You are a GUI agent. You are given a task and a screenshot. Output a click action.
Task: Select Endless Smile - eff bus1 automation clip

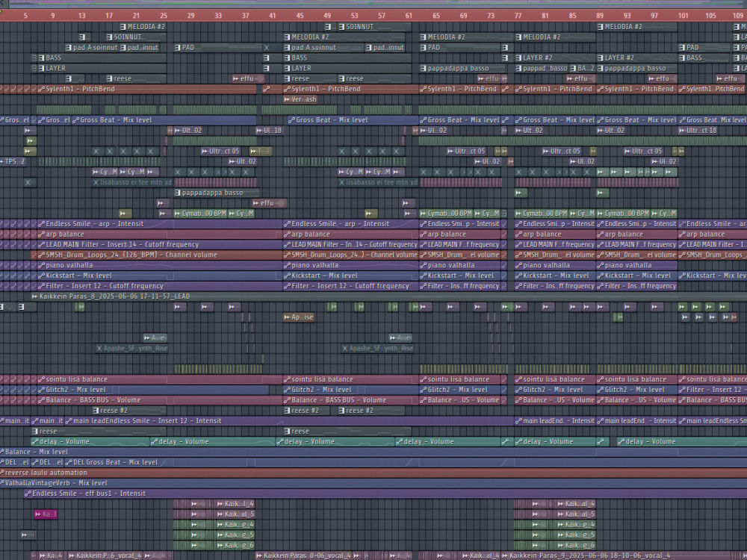[385, 494]
